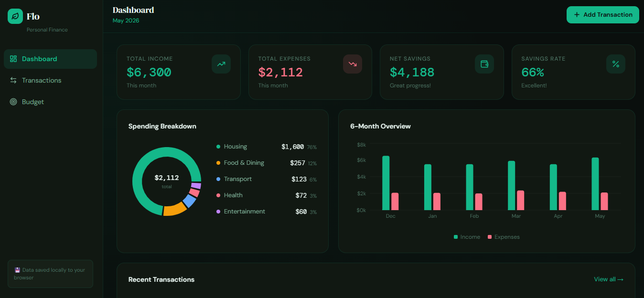Image resolution: width=644 pixels, height=298 pixels.
Task: Click the Transport category label
Action: (238, 179)
